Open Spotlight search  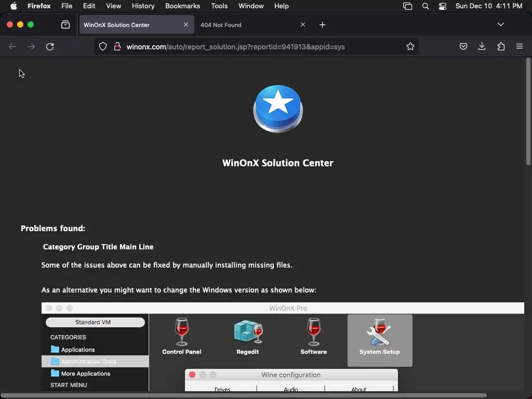(425, 6)
